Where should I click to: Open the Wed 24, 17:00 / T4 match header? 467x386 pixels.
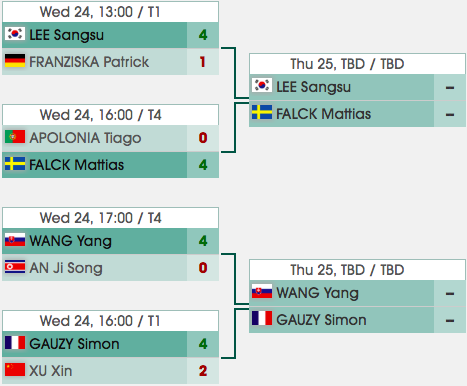coord(111,218)
